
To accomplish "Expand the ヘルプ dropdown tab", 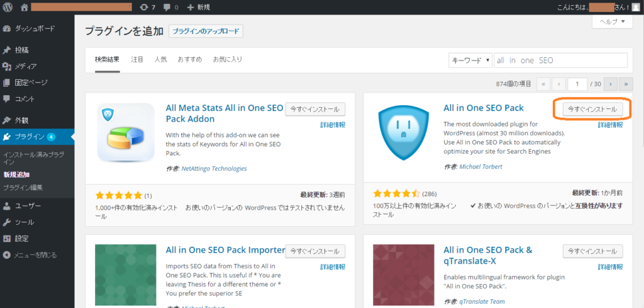I will click(x=612, y=21).
